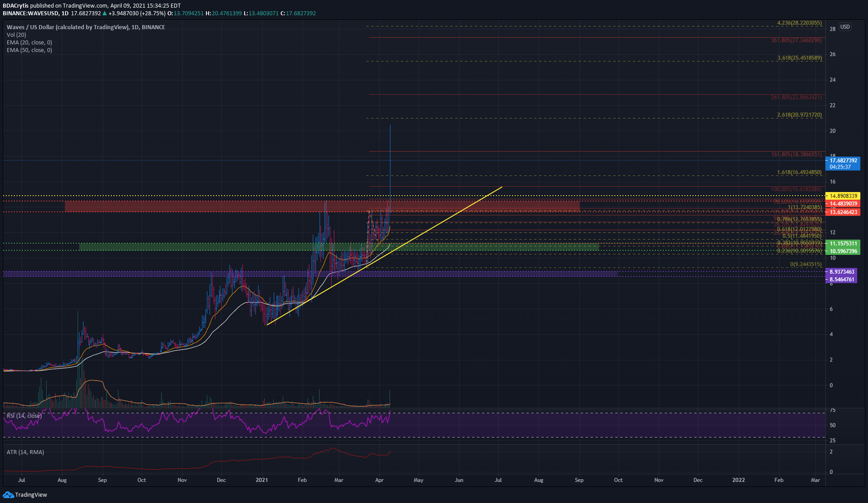868x503 pixels.
Task: Click the May label on time axis
Action: (418, 480)
